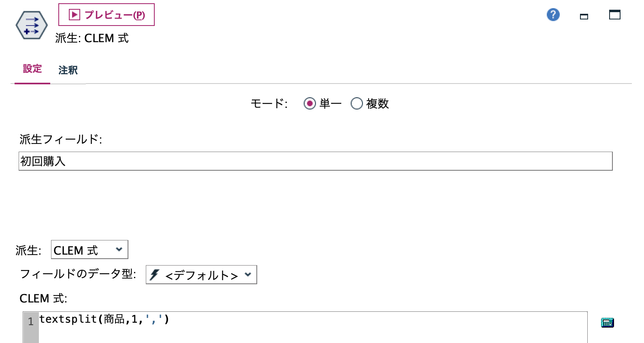Viewport: 644px width, 343px height.
Task: Click the プレビュー(P) button
Action: click(x=106, y=15)
